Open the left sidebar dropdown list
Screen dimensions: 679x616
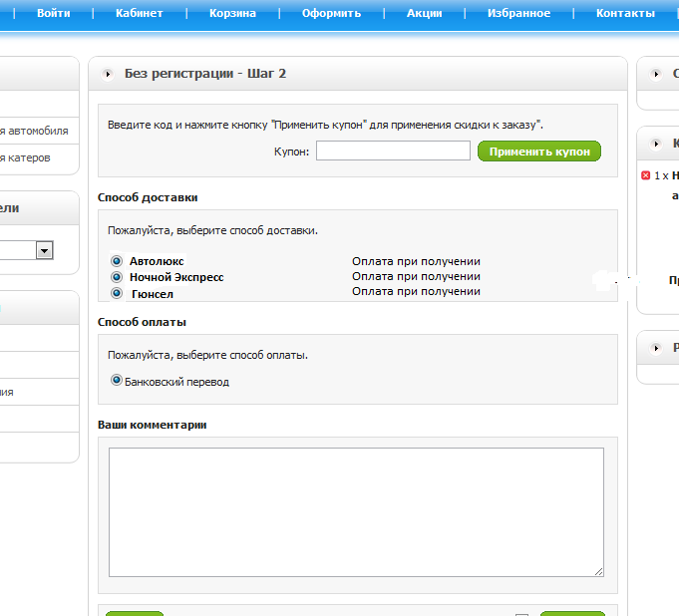coord(44,250)
